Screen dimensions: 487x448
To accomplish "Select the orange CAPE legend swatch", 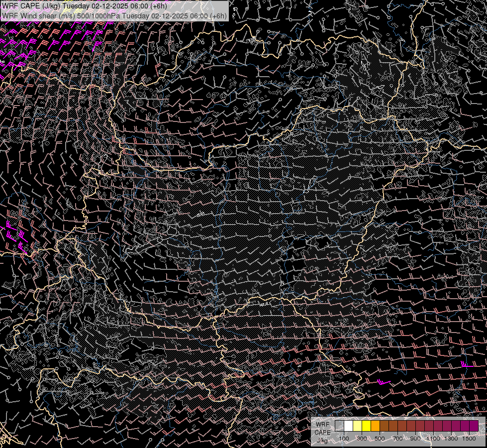I will pos(375,426).
